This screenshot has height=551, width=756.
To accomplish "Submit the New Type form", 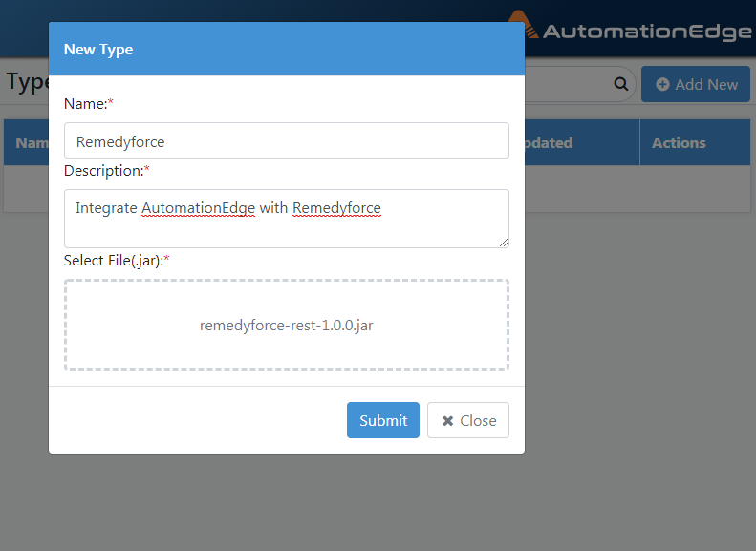I will pos(383,420).
